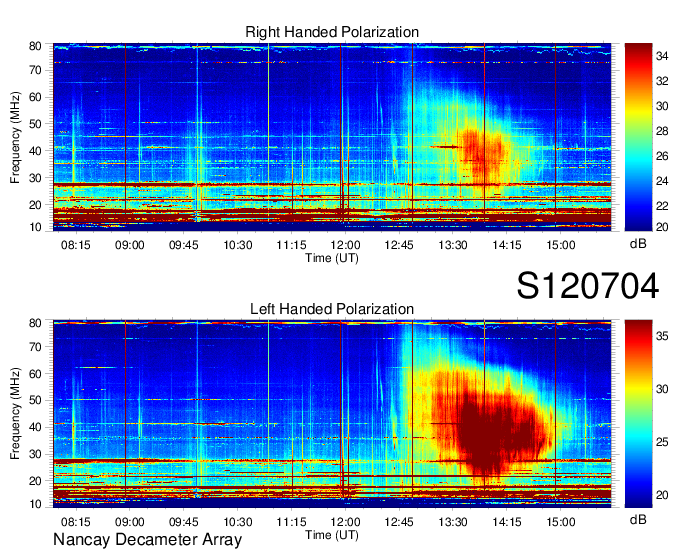Screen dimensions: 680x552
Task: Click the '12:00' tick label under the top plot
Action: (x=345, y=245)
